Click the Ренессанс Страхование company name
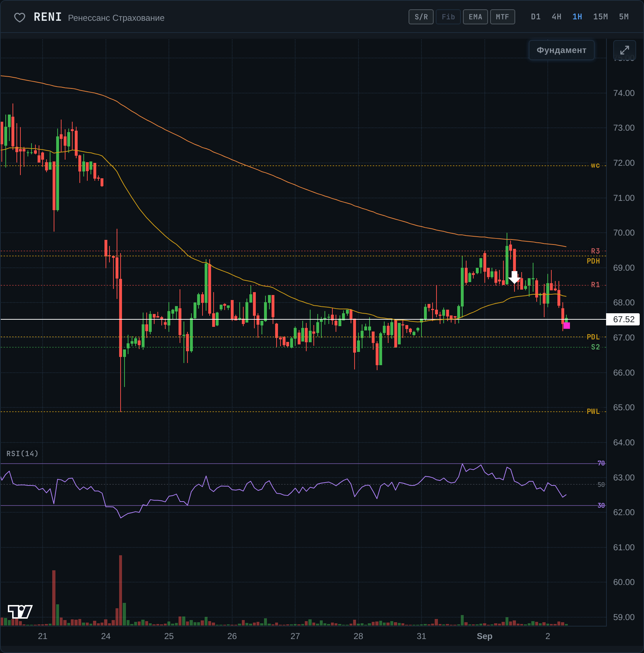This screenshot has height=653, width=644. 116,18
